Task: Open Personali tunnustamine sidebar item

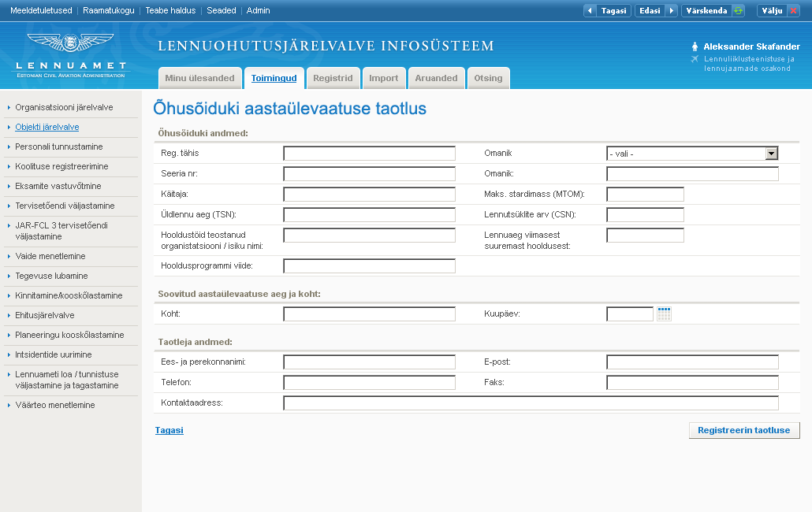Action: (59, 147)
